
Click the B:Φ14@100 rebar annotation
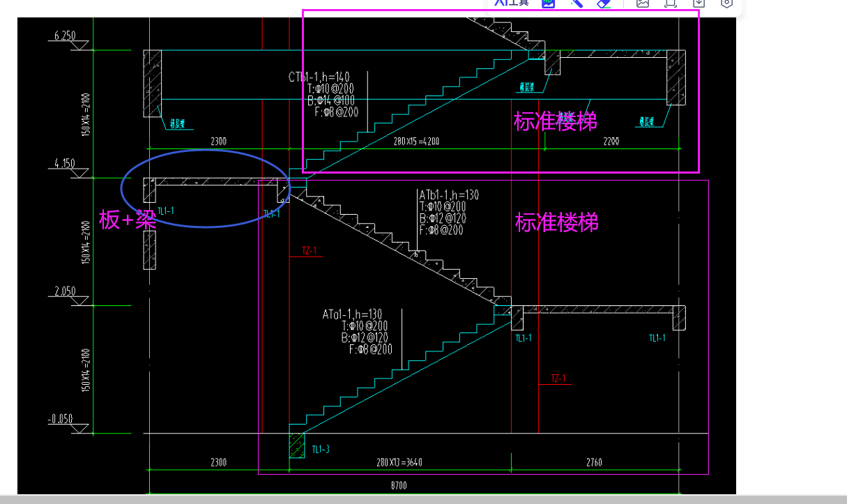pos(331,100)
